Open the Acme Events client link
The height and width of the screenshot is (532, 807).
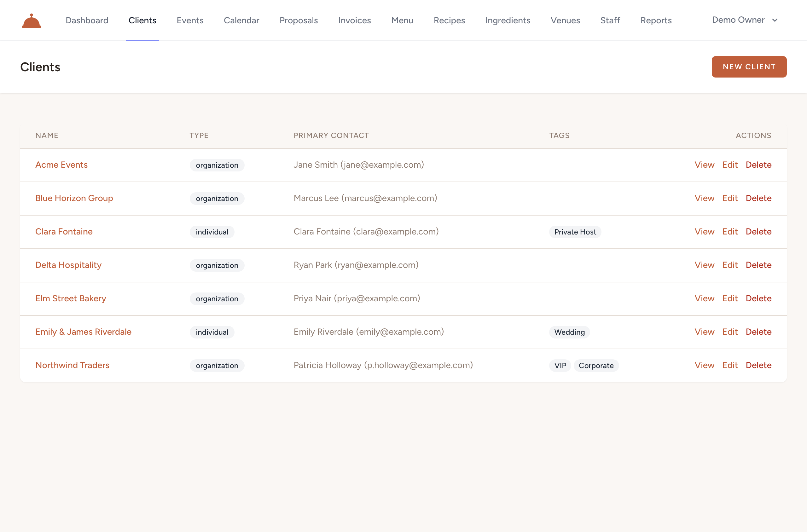coord(61,165)
